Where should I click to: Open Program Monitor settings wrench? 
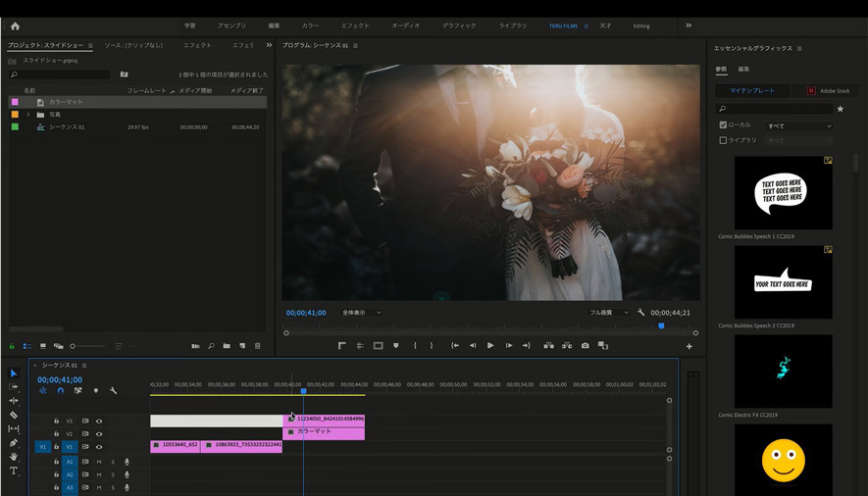pyautogui.click(x=641, y=313)
